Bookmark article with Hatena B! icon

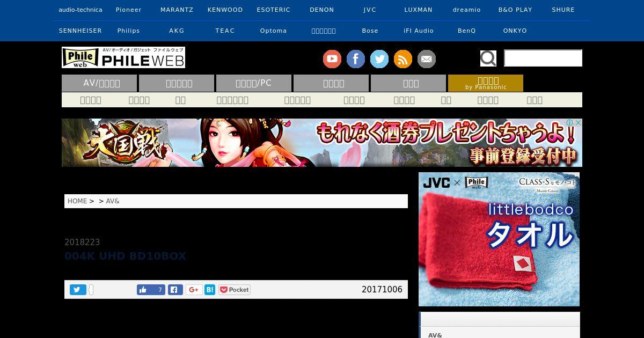(x=210, y=290)
